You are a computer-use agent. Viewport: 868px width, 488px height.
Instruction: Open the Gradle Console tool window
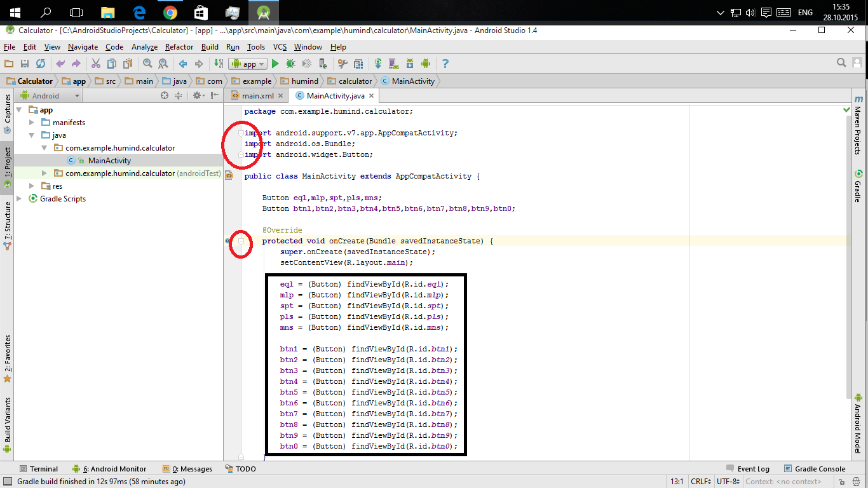coord(815,469)
